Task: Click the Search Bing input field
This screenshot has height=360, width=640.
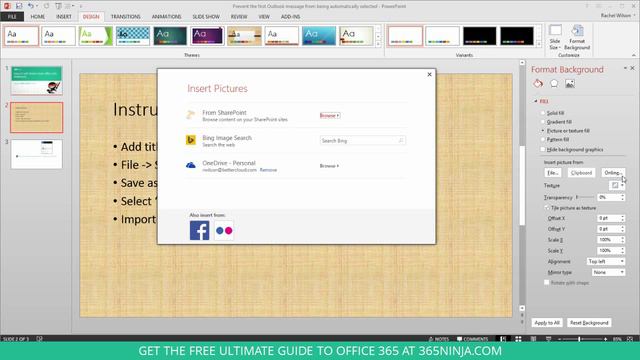Action: [362, 140]
